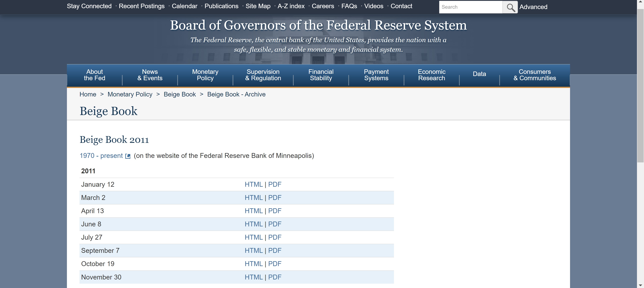Open the Data navigation menu
This screenshot has height=288, width=644.
[x=479, y=74]
